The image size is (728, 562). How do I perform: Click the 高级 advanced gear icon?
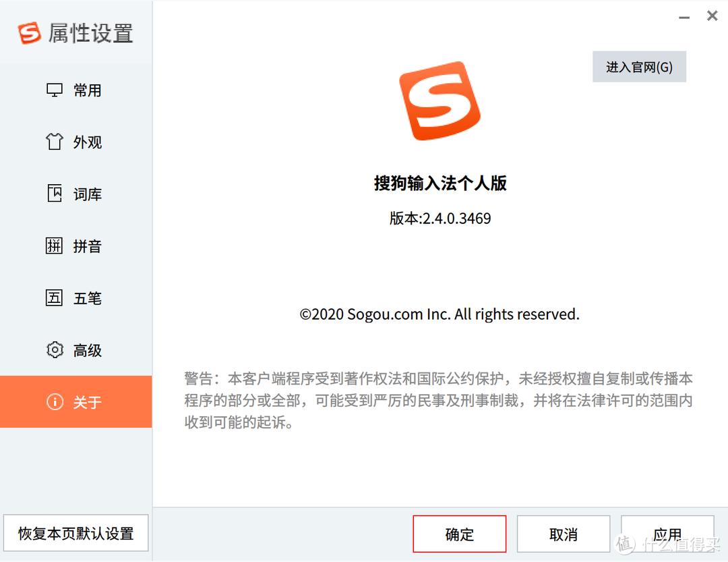click(x=53, y=349)
